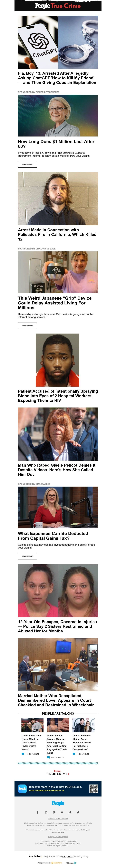Open People's Pinterest icon
The image size is (116, 868).
pyautogui.click(x=54, y=812)
